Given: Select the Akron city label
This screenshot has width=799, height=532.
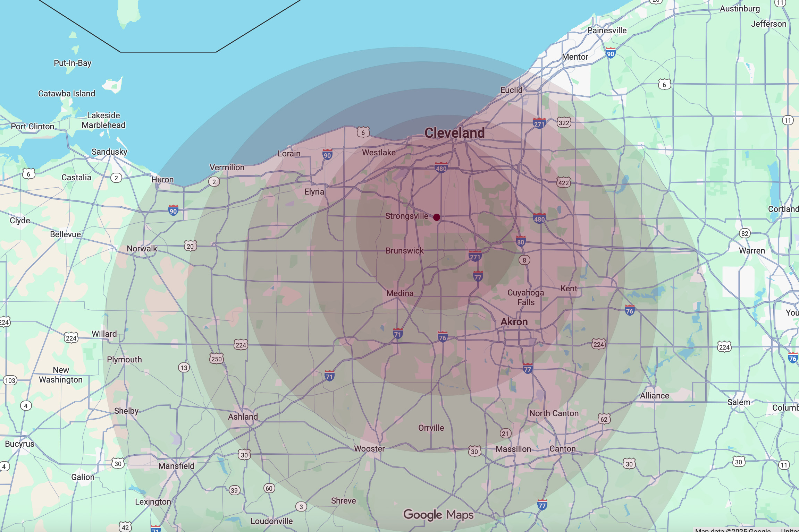Looking at the screenshot, I should (514, 322).
